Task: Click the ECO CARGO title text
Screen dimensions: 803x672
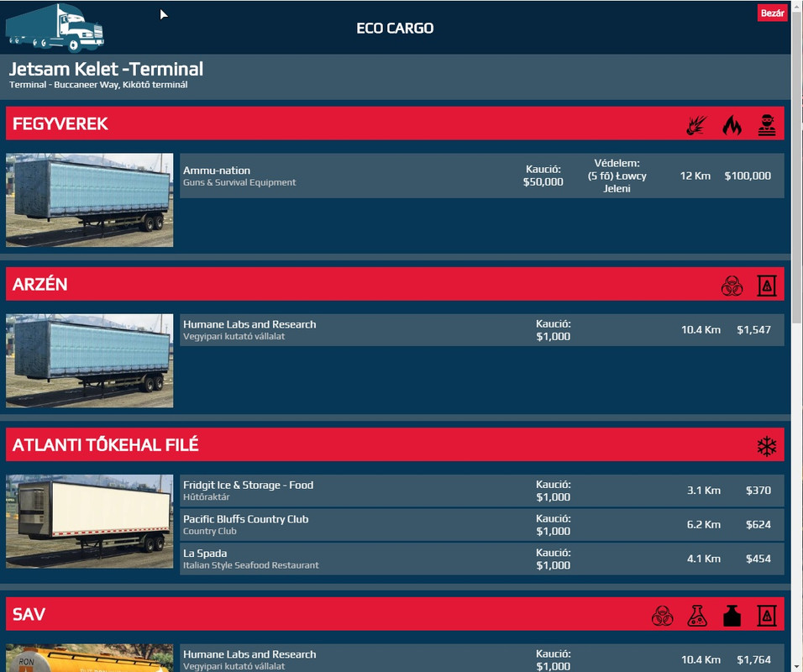Action: click(x=395, y=29)
